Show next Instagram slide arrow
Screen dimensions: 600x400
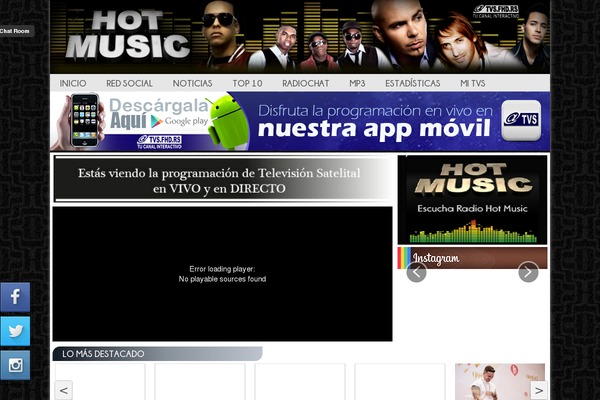[528, 272]
